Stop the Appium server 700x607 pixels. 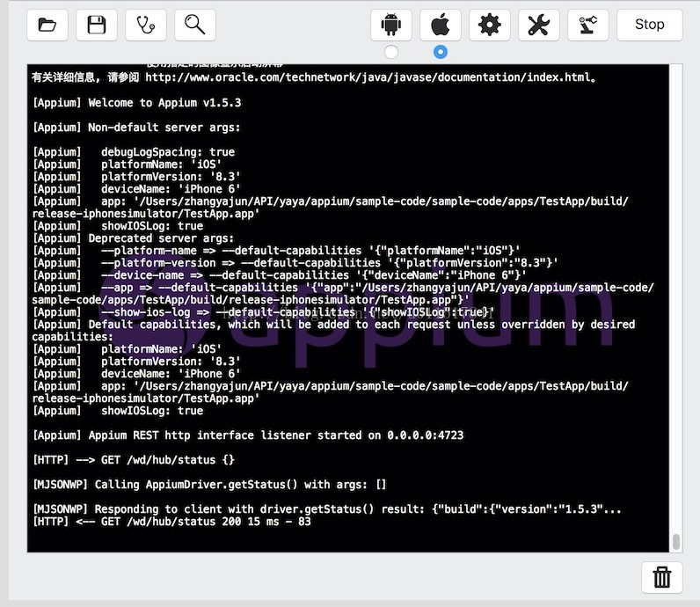click(650, 25)
